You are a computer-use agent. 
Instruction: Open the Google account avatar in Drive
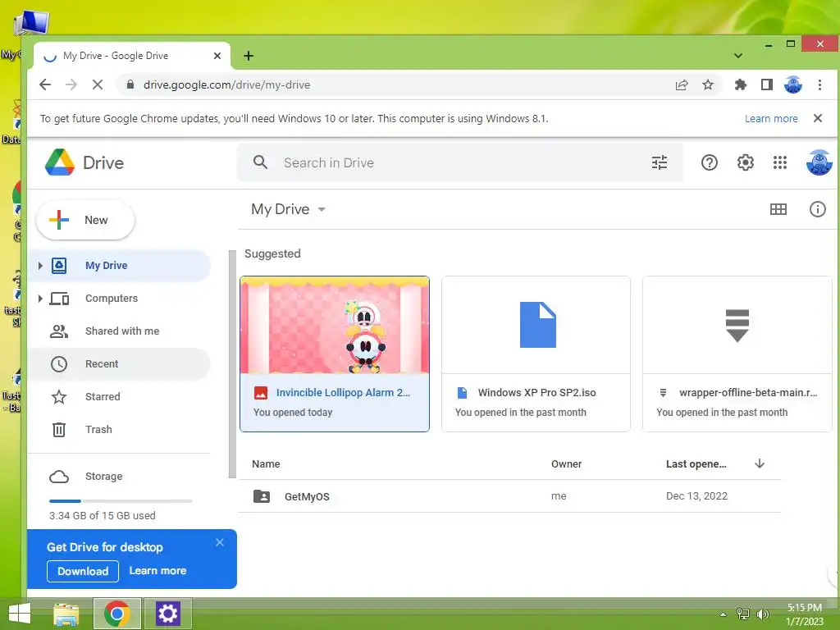tap(819, 162)
